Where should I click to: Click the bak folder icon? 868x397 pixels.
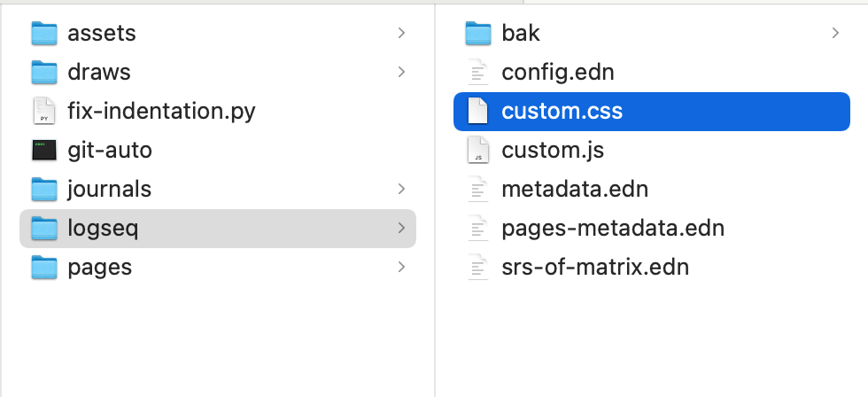tap(478, 34)
